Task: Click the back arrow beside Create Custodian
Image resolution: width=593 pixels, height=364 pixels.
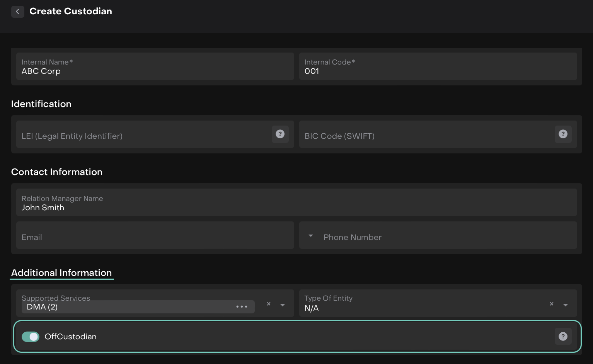Action: tap(17, 12)
